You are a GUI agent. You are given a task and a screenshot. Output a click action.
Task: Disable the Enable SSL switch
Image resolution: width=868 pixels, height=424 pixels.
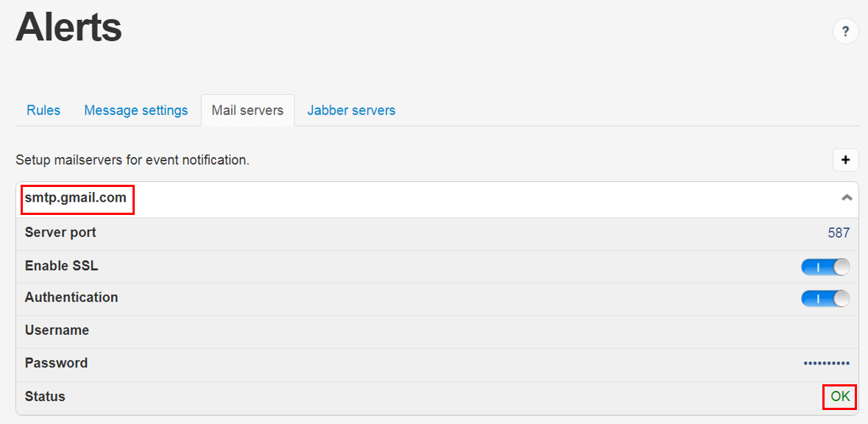(x=825, y=266)
